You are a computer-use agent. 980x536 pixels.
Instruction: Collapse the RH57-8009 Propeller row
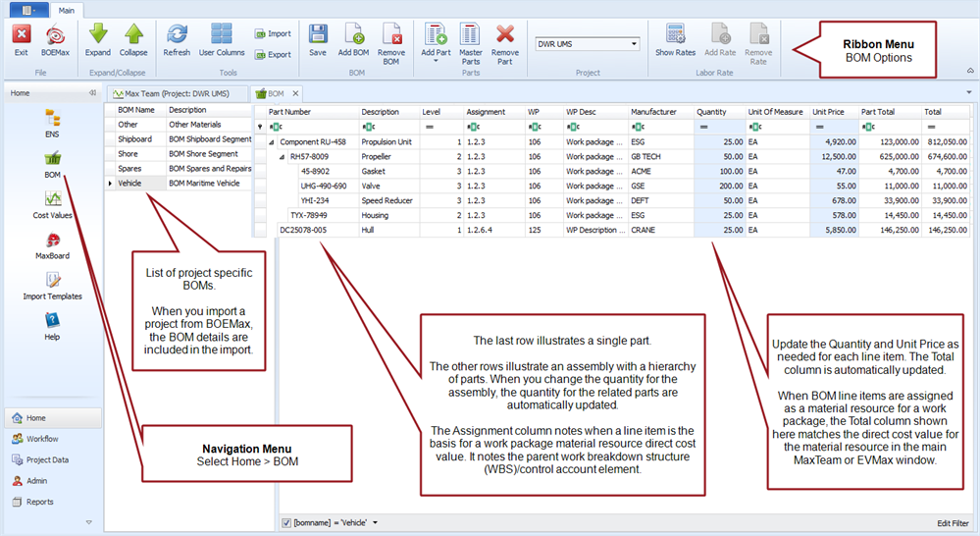coord(283,157)
